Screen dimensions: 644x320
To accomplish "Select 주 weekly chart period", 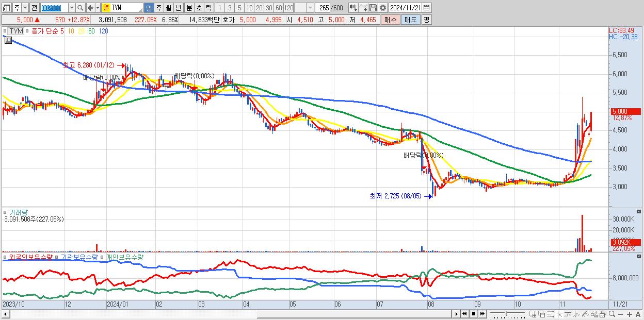I will 158,8.
